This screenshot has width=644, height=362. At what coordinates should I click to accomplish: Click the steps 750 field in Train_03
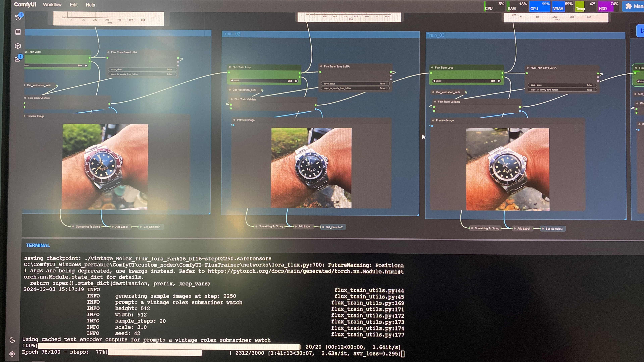(467, 81)
